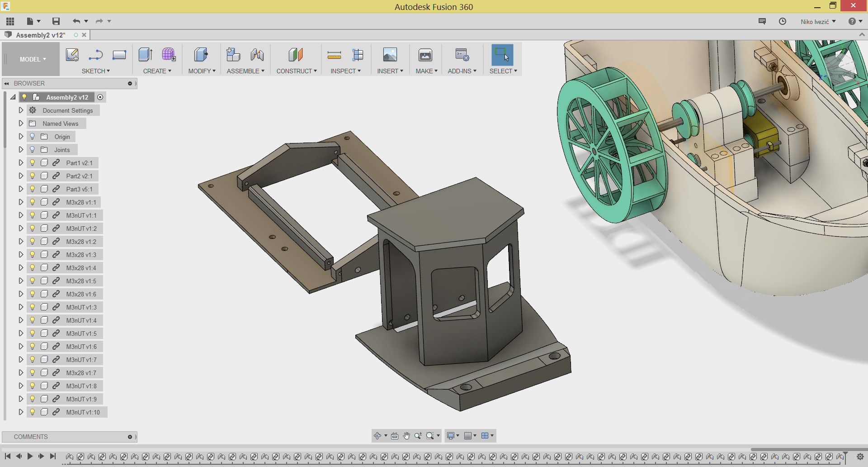Open the SKETCH menu

96,71
